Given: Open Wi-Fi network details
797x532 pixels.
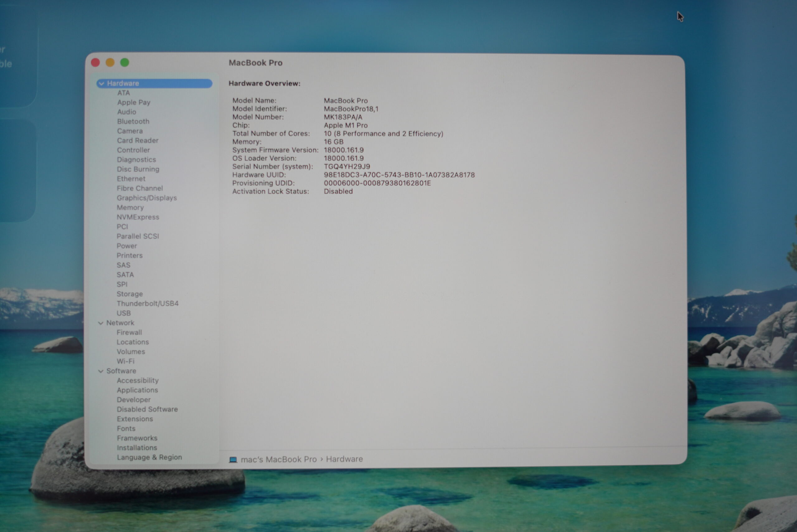Looking at the screenshot, I should coord(125,361).
